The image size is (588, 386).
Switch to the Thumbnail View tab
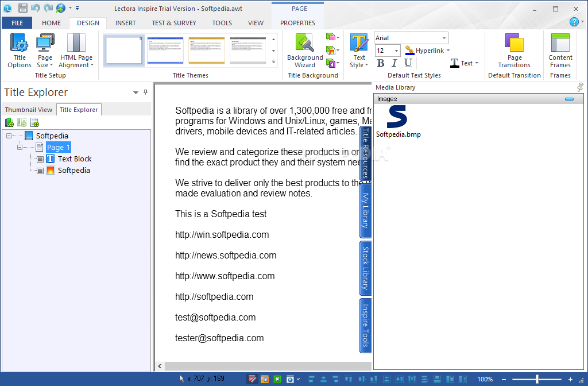[x=29, y=110]
